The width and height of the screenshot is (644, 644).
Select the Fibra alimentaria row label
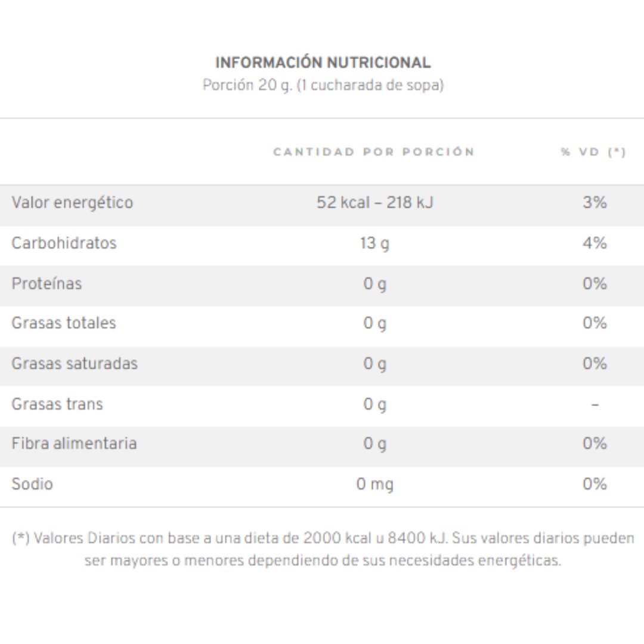74,444
